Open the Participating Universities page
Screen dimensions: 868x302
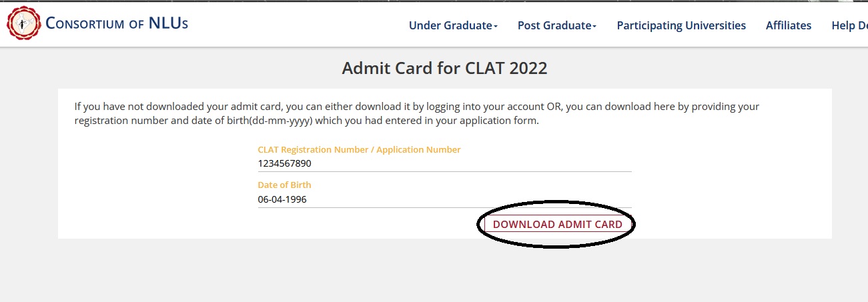point(681,25)
